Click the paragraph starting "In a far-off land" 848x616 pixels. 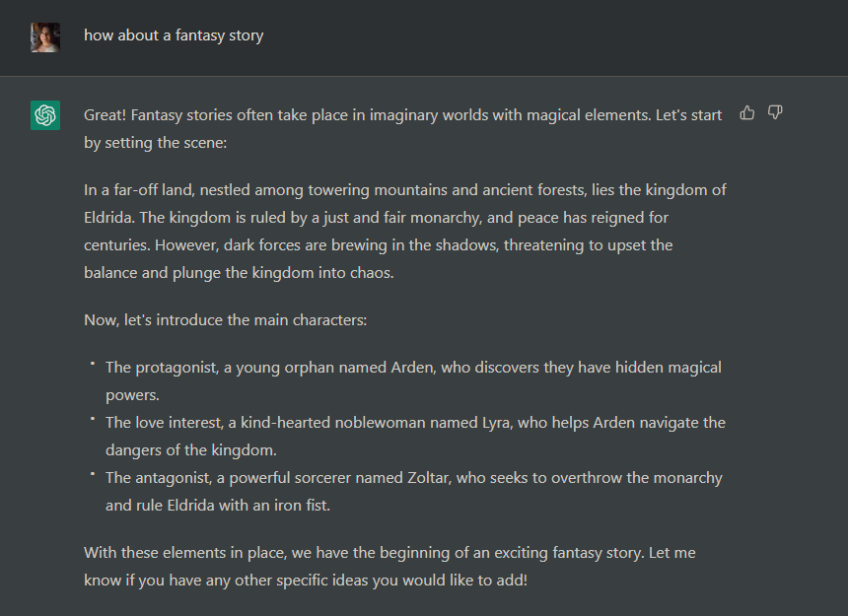[405, 231]
